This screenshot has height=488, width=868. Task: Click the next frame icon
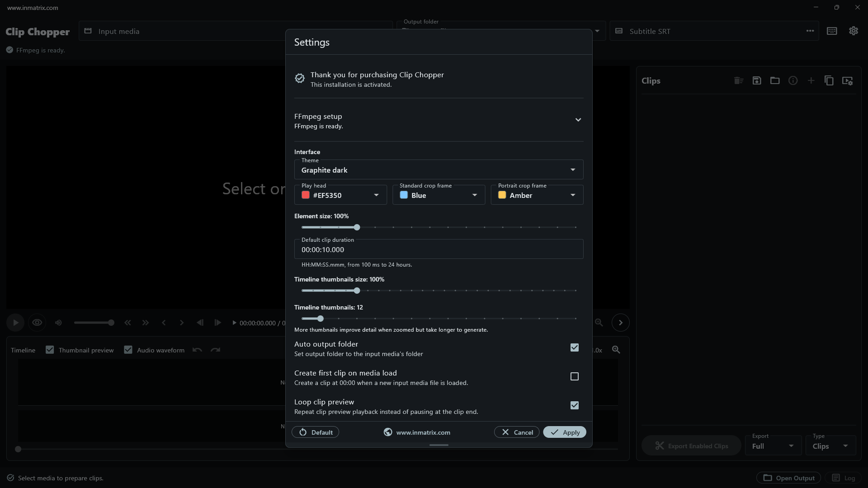(217, 323)
